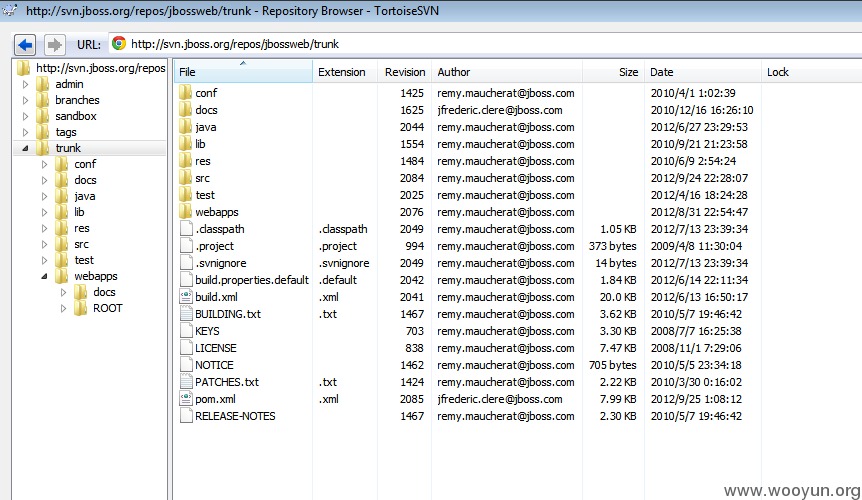Go forward with the gray arrow button
The height and width of the screenshot is (500, 862).
coord(54,45)
